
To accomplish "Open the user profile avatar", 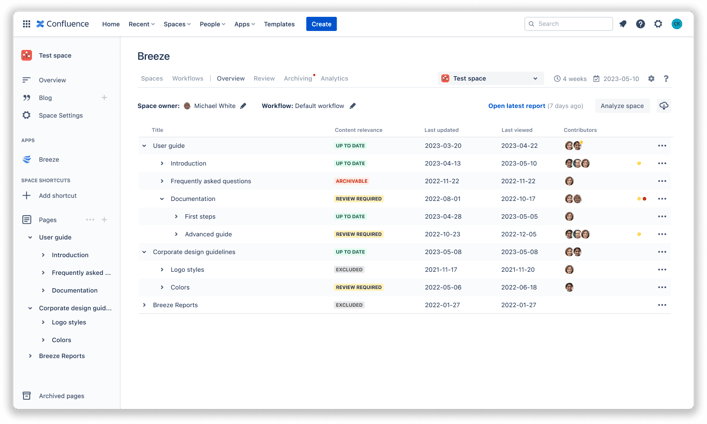I will point(677,24).
